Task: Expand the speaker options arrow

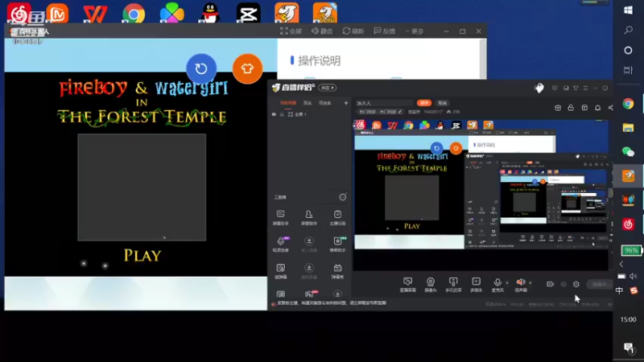Action: point(530,283)
